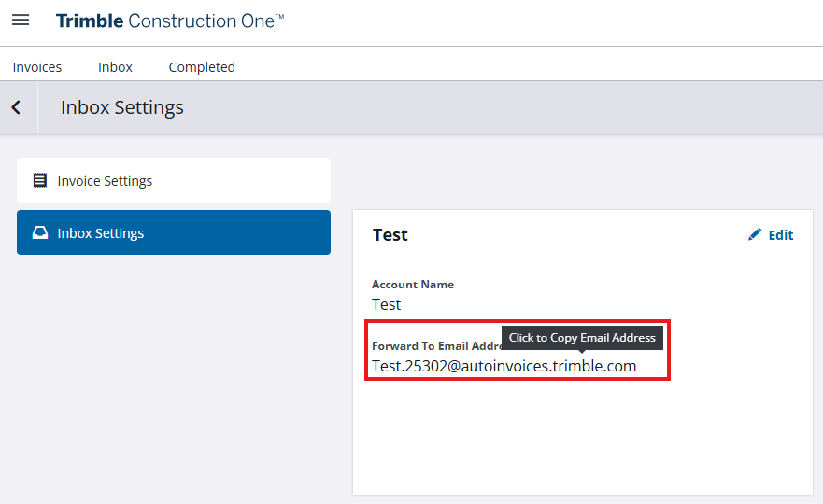Open the Invoice Settings panel
Viewport: 823px width, 504px height.
point(174,180)
